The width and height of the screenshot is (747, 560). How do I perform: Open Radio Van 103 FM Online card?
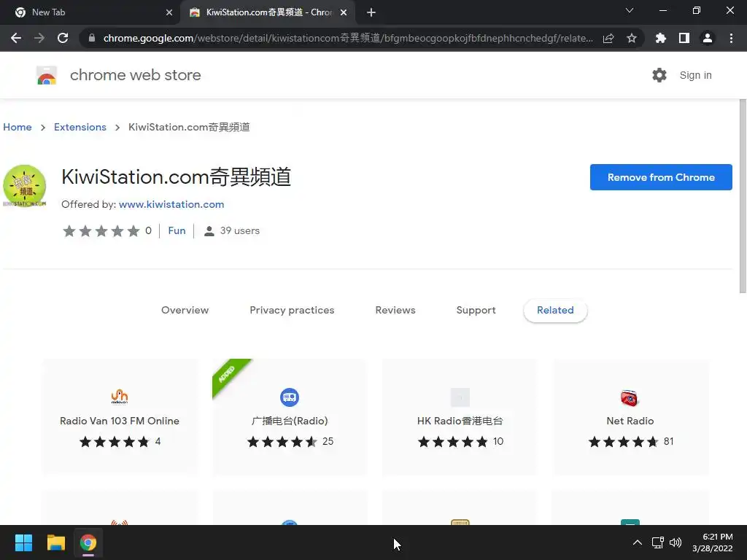(x=120, y=417)
